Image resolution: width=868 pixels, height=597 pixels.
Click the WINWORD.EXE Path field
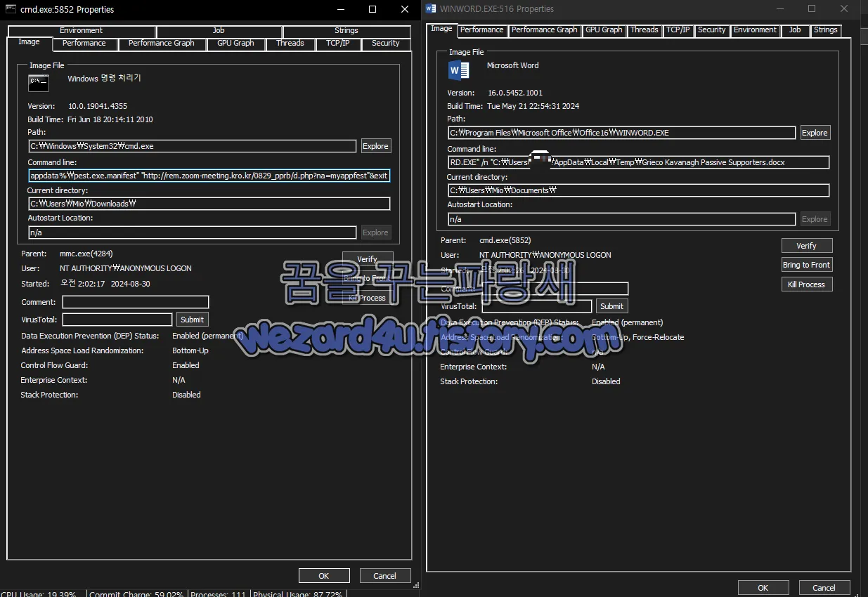(x=622, y=133)
